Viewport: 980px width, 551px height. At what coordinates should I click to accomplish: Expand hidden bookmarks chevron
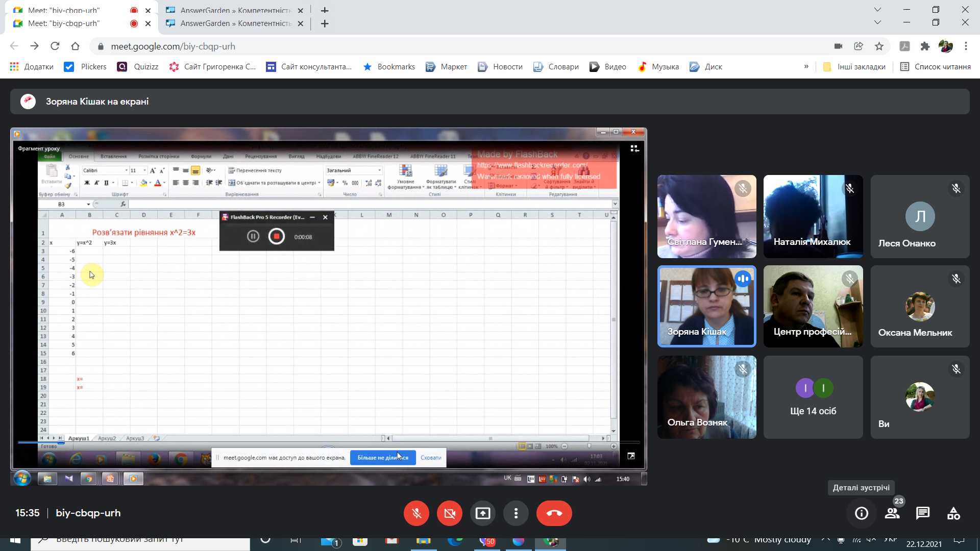click(806, 67)
